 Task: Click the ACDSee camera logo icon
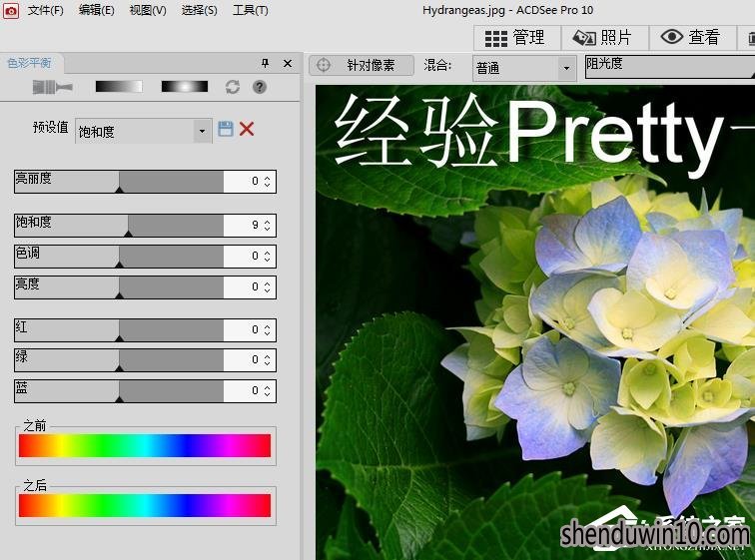pyautogui.click(x=11, y=10)
